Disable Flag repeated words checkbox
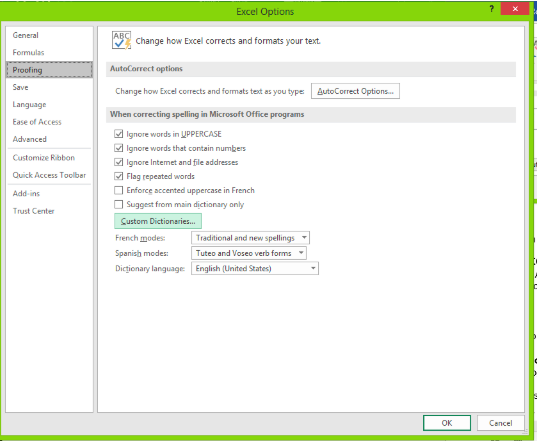The width and height of the screenshot is (537, 441). [118, 176]
